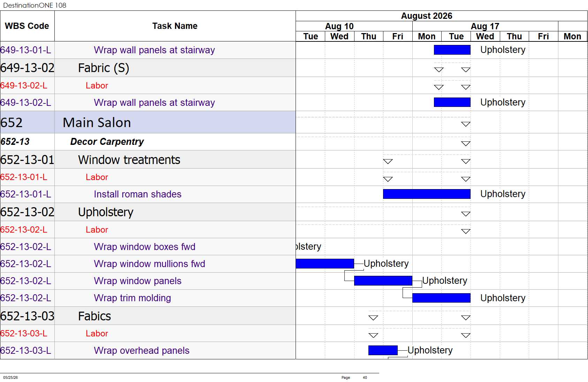Select the Wrap window boxes fwd task

pyautogui.click(x=144, y=247)
